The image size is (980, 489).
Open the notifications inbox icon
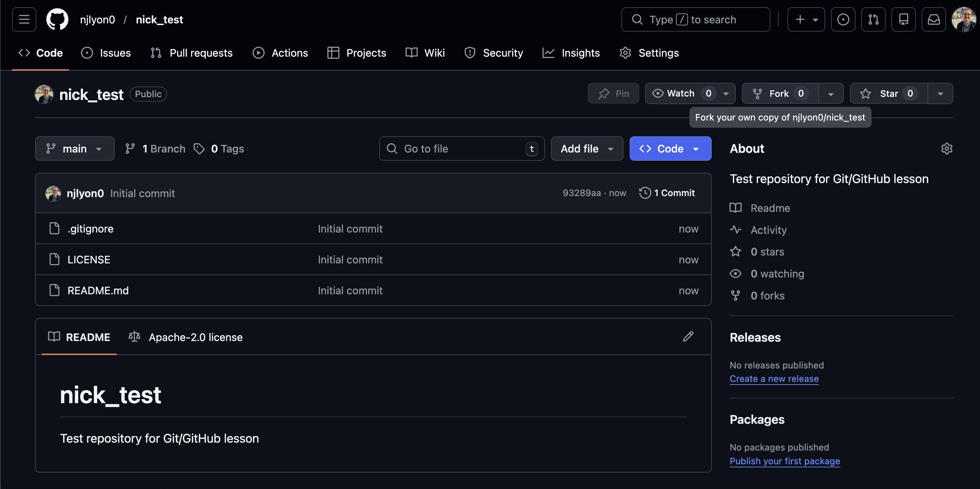(934, 20)
